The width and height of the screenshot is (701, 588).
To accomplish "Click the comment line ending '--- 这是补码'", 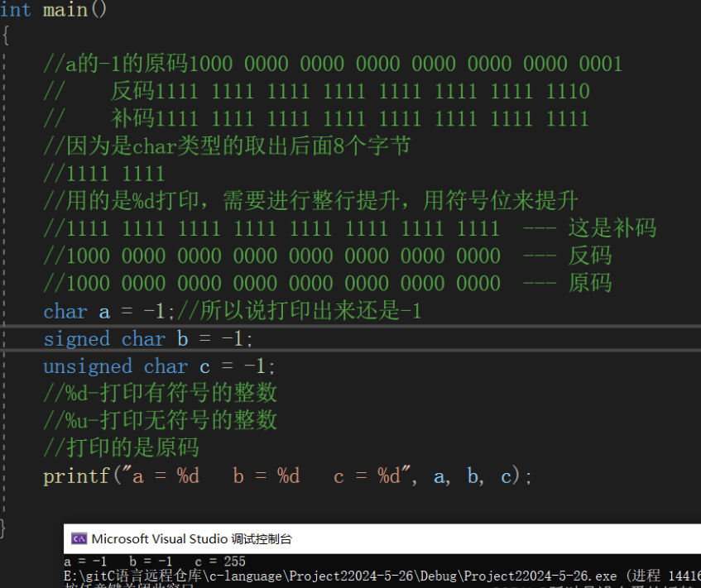I will pos(349,228).
